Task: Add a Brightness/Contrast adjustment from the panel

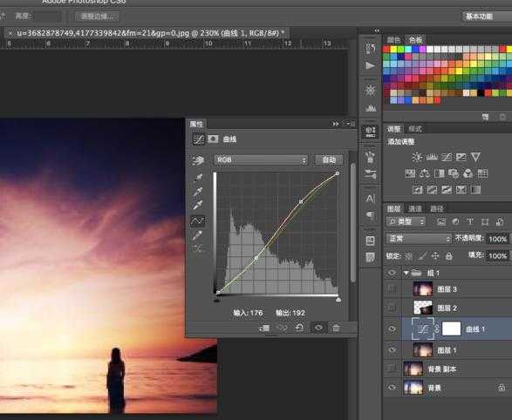Action: 417,157
